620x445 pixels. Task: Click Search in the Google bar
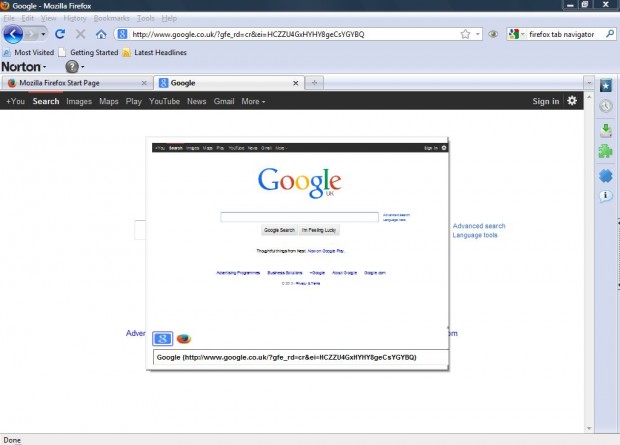(46, 101)
